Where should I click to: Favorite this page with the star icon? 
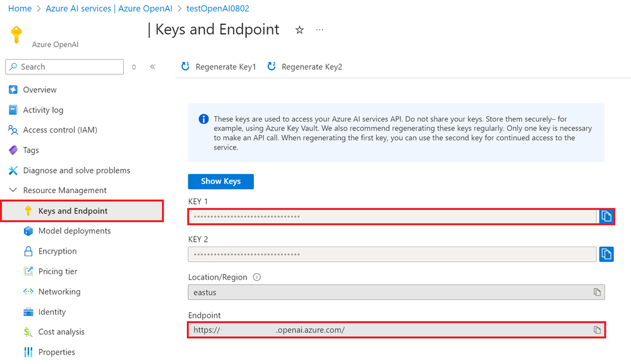tap(299, 30)
